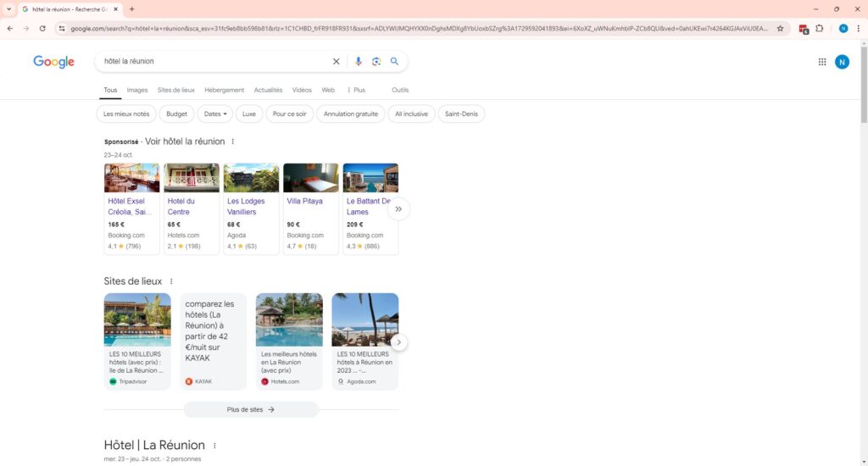Click in the Google search input field

point(214,62)
